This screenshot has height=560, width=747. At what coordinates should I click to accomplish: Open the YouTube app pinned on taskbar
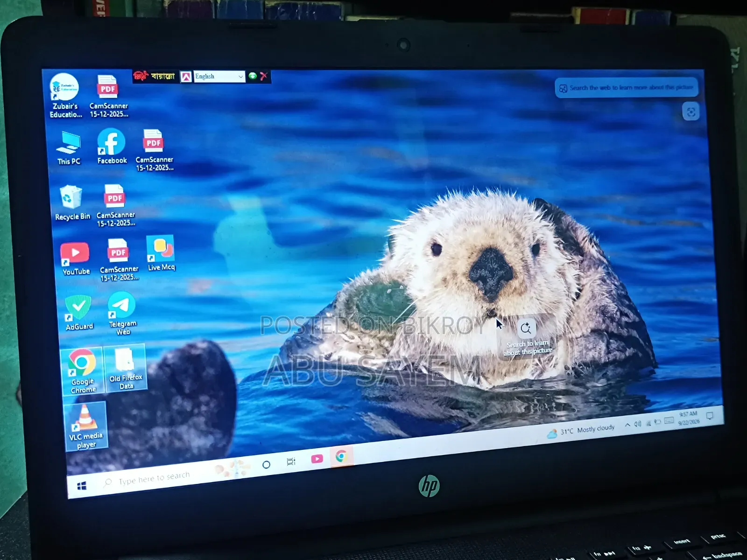click(x=317, y=459)
